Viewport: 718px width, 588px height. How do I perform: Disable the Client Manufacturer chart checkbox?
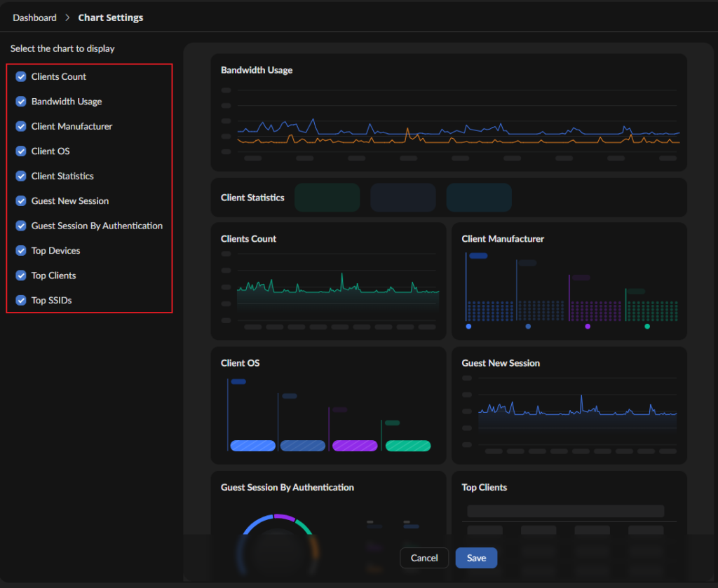(x=21, y=126)
